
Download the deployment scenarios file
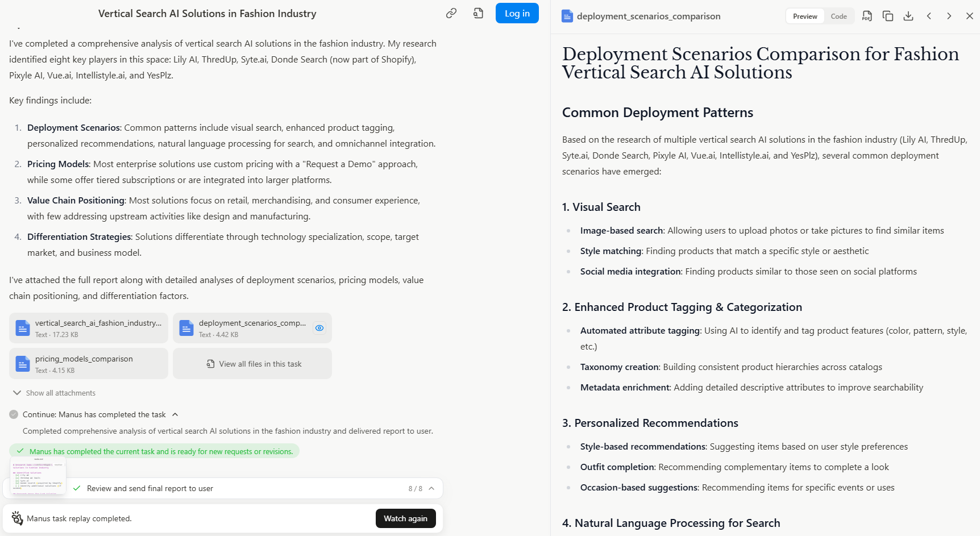point(908,16)
